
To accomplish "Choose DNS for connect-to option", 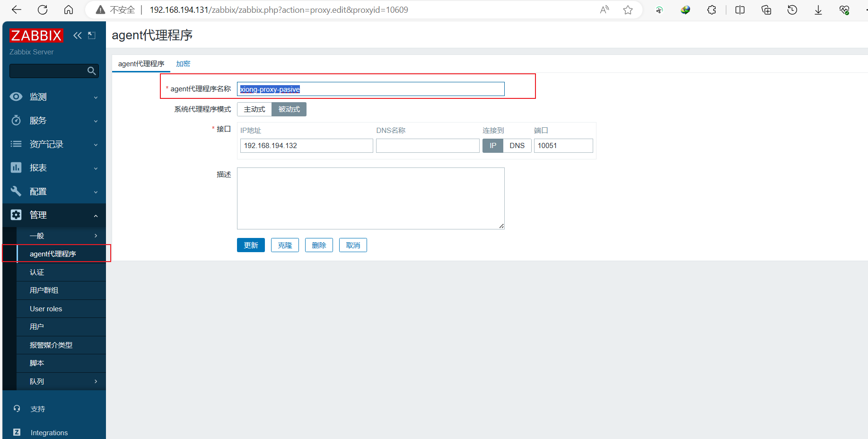I will [x=517, y=146].
